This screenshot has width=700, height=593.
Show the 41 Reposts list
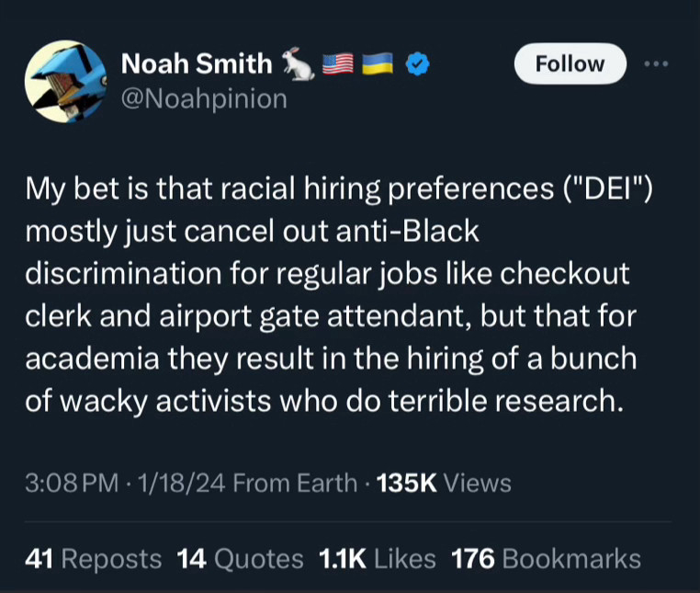click(x=93, y=558)
